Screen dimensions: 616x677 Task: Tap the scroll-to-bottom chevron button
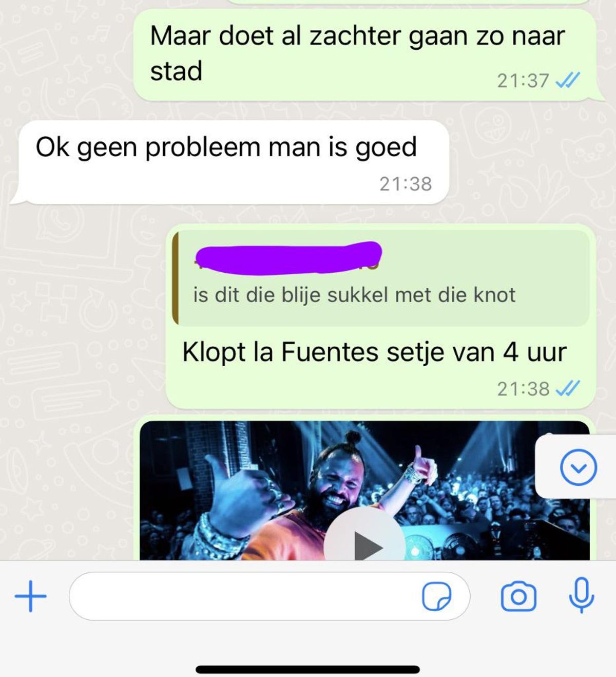coord(579,467)
